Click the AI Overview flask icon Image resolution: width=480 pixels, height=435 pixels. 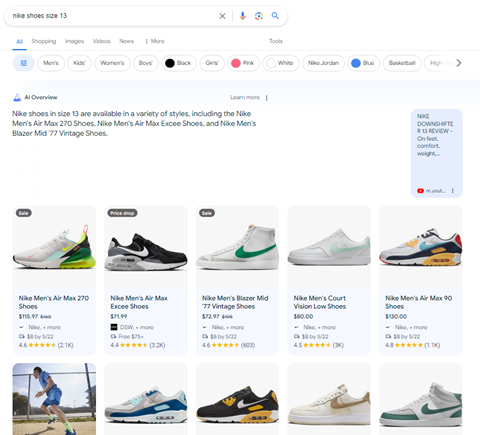(x=17, y=97)
